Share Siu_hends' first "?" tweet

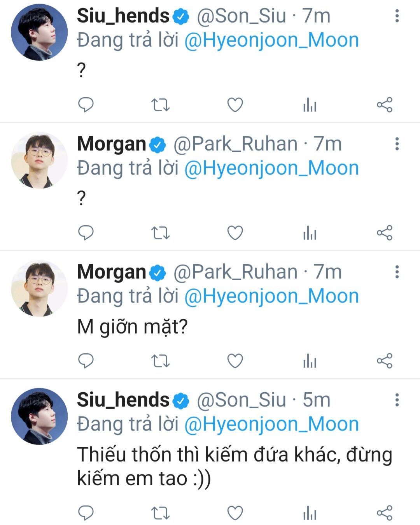coord(385,105)
